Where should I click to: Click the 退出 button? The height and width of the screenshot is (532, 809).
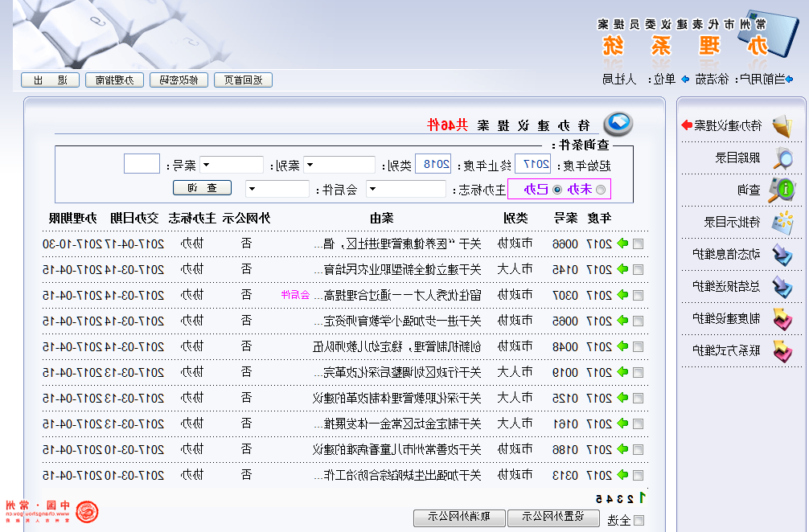click(x=50, y=80)
